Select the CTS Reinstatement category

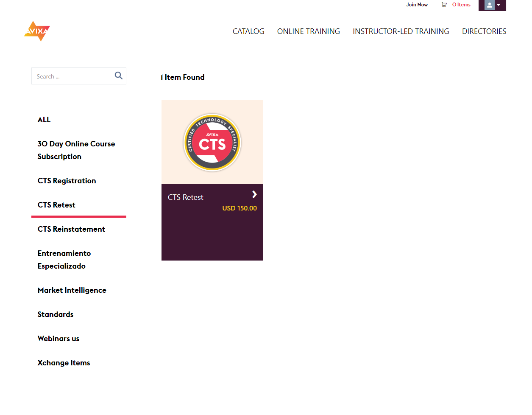(x=71, y=229)
